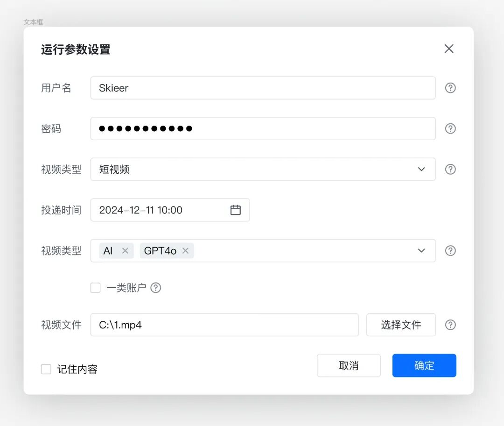Remove the GPT4o tag
504x426 pixels.
pos(185,251)
